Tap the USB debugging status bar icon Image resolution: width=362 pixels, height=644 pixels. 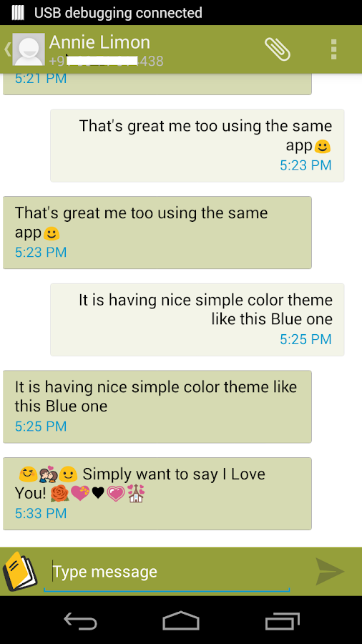pyautogui.click(x=18, y=13)
